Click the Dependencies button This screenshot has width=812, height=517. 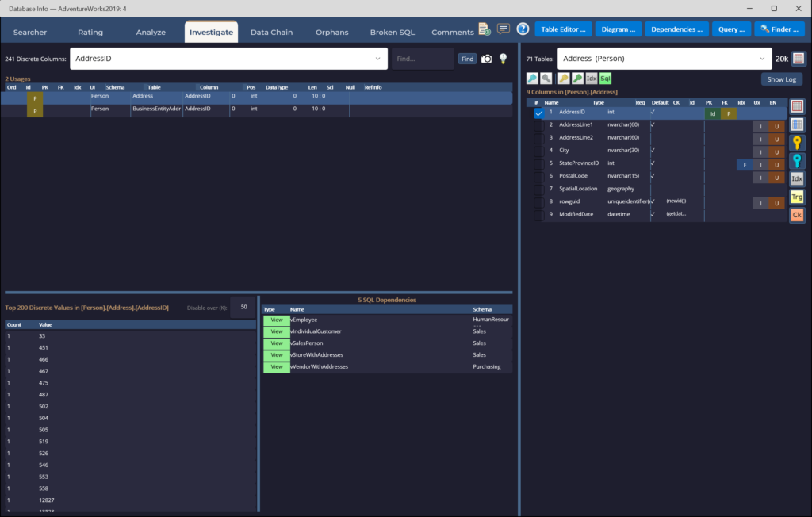click(676, 29)
